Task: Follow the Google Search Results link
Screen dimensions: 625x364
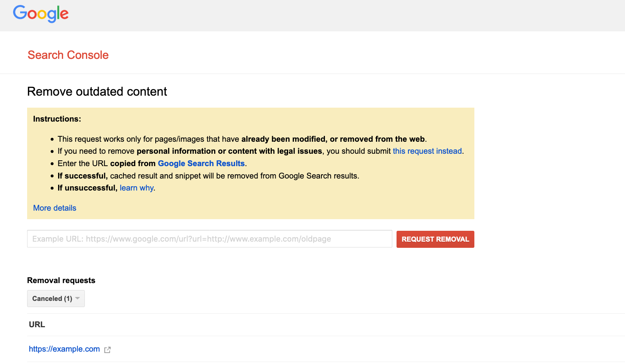Action: [x=201, y=163]
